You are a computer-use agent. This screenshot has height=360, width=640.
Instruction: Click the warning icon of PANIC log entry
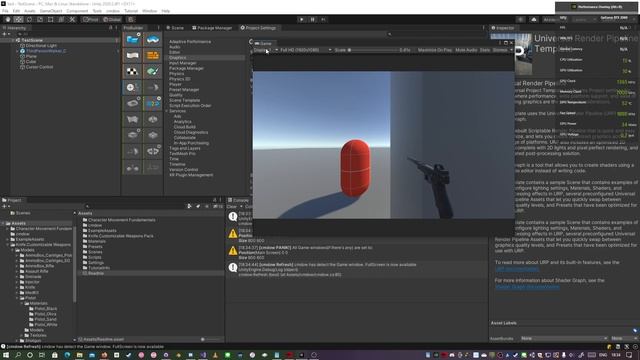coord(233,251)
